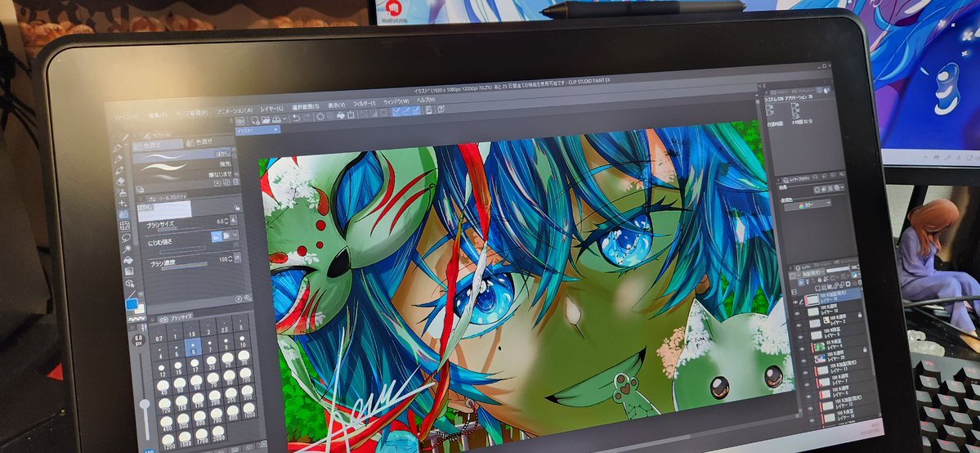Click the smartphone connect icon
980x453 pixels.
429,110
